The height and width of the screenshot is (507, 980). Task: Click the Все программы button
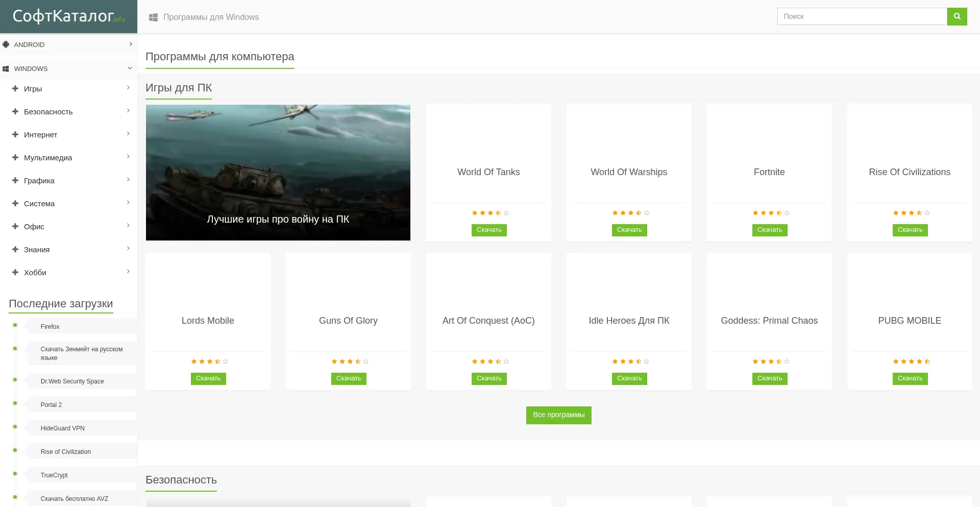(x=559, y=415)
